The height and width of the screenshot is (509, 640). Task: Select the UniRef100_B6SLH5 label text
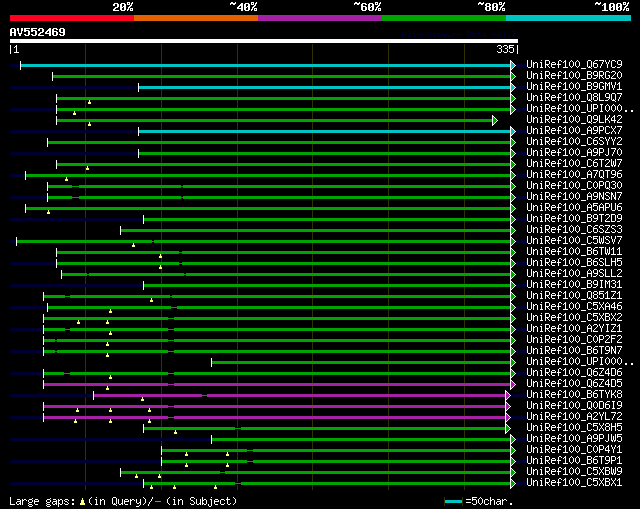(x=574, y=263)
